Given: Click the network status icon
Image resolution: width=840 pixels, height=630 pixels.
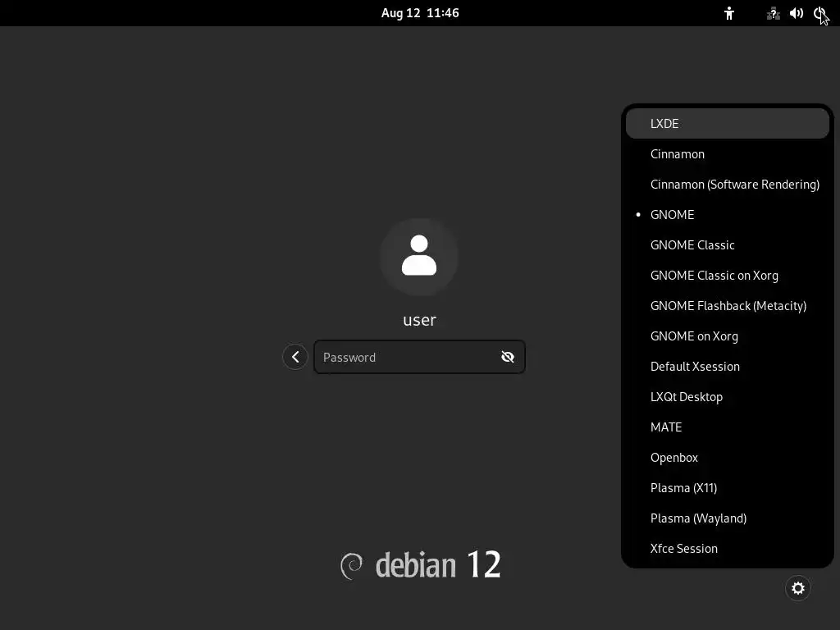Looking at the screenshot, I should (773, 13).
